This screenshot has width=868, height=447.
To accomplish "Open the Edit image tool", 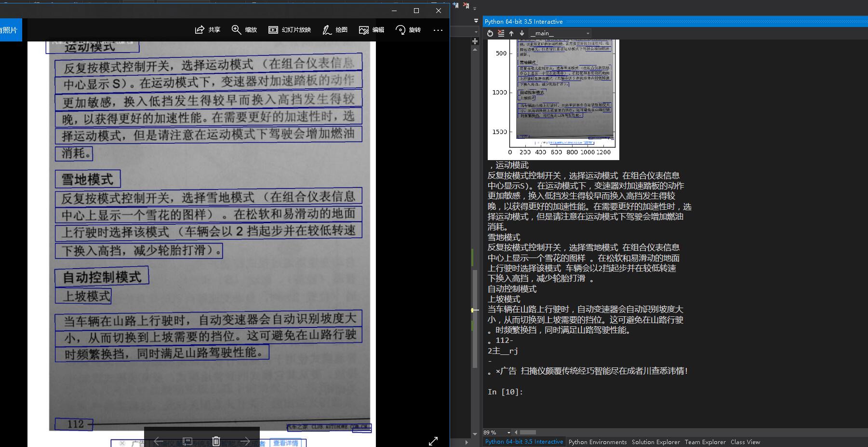I will pyautogui.click(x=364, y=30).
